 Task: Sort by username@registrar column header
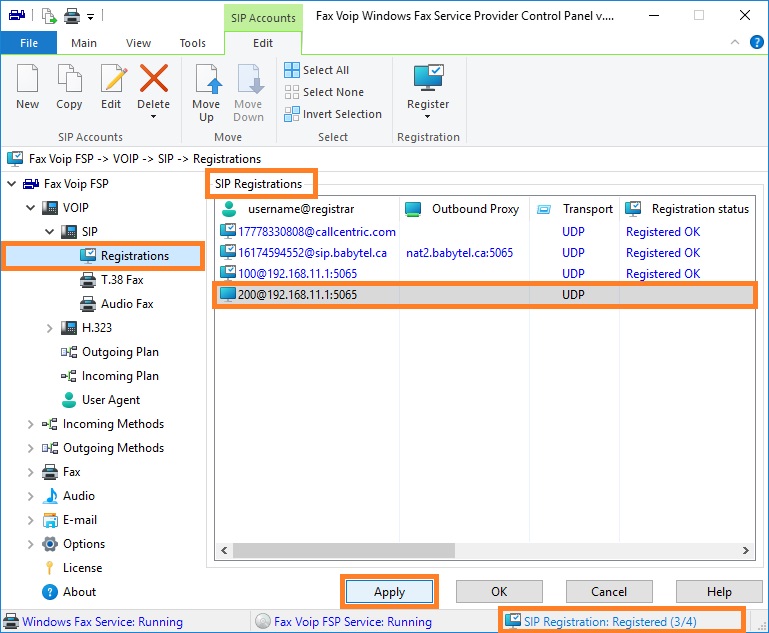pyautogui.click(x=308, y=209)
